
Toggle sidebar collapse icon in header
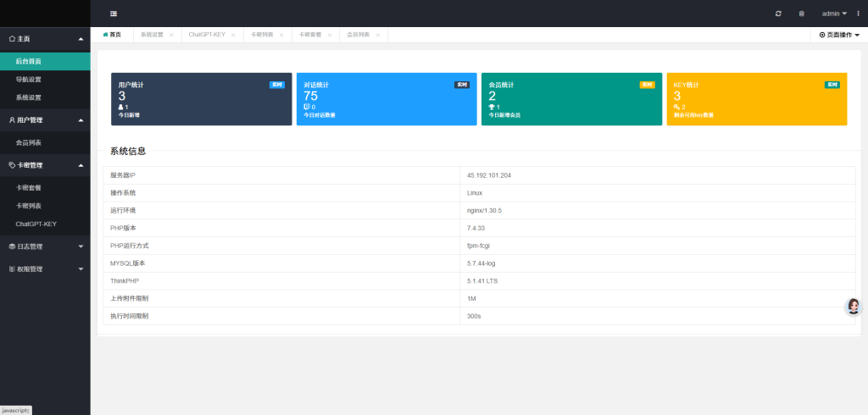tap(114, 14)
